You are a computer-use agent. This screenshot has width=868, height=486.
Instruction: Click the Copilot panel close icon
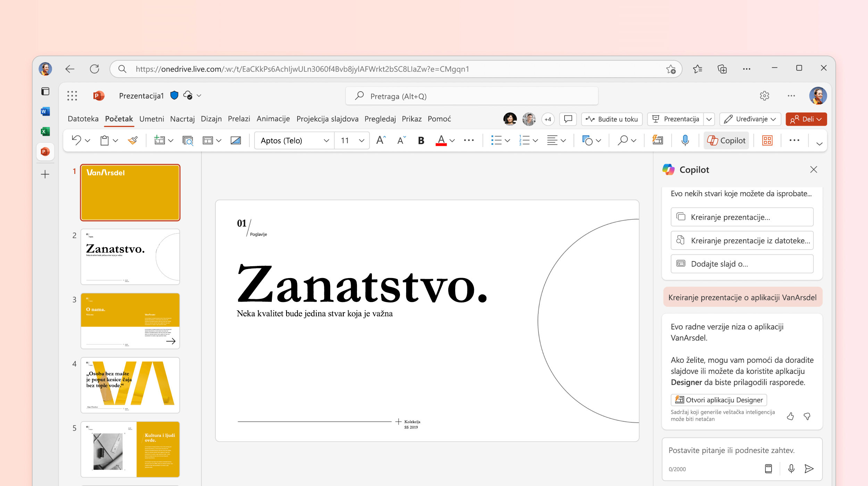tap(813, 169)
